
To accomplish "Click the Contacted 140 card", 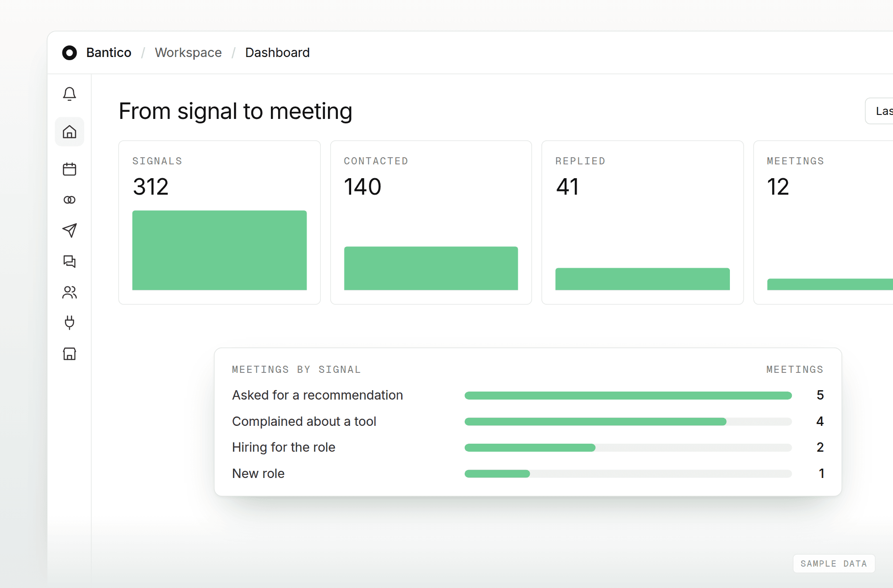I will click(431, 223).
